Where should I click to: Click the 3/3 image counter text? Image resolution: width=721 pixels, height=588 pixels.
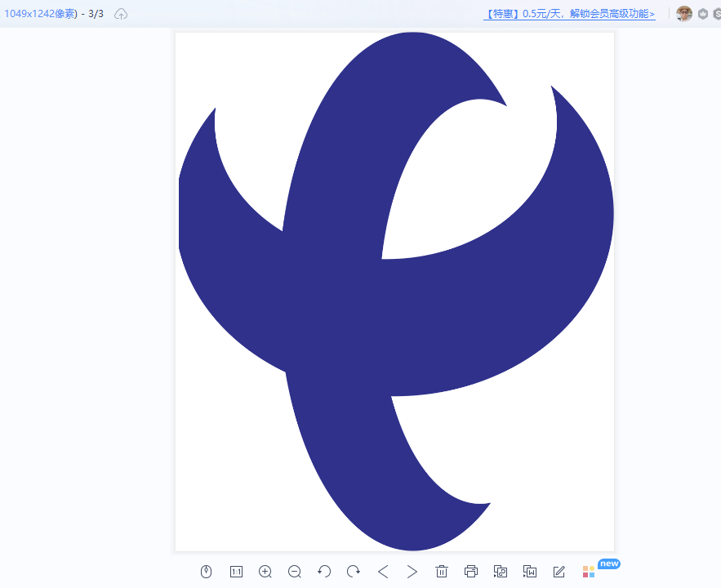point(96,14)
